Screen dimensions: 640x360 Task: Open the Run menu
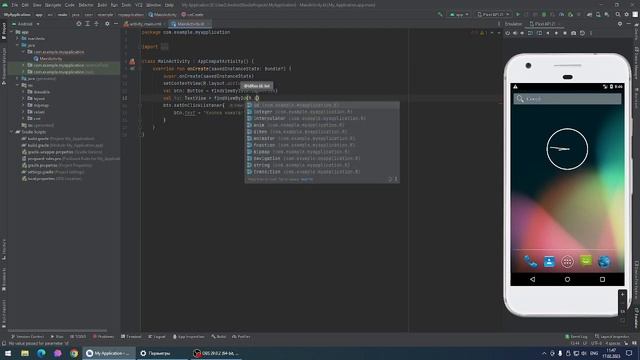point(114,5)
